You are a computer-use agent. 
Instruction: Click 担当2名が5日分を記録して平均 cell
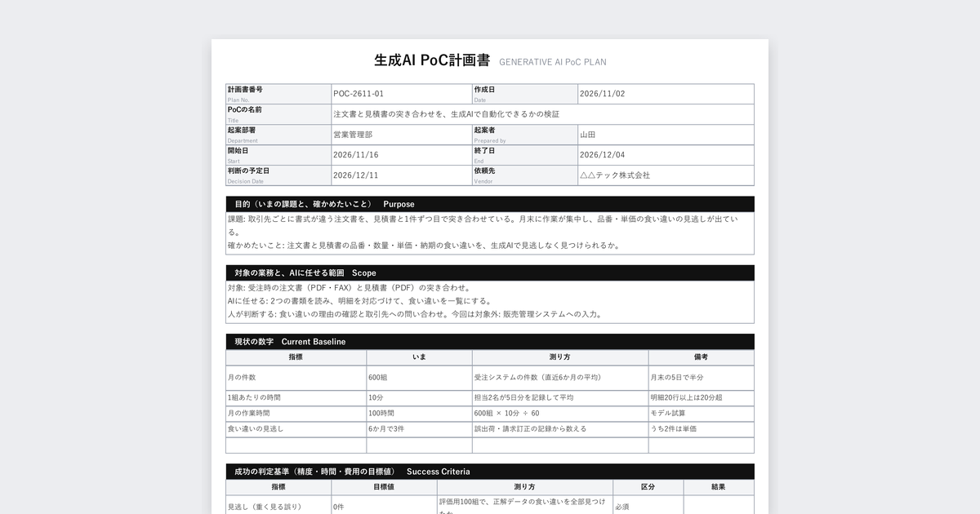coord(560,397)
